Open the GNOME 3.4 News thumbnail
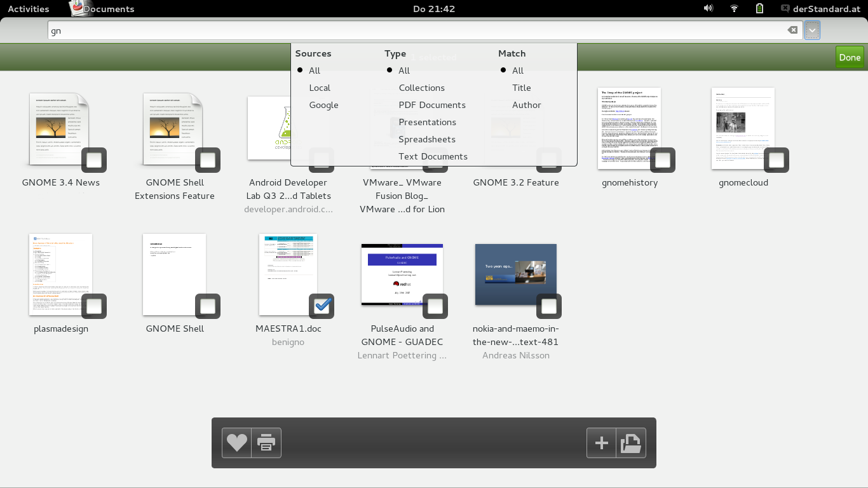 60,129
